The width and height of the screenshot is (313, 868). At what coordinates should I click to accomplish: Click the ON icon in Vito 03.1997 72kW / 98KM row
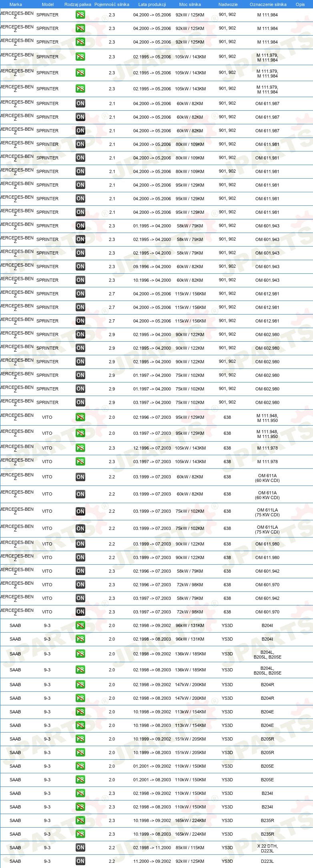point(80,612)
